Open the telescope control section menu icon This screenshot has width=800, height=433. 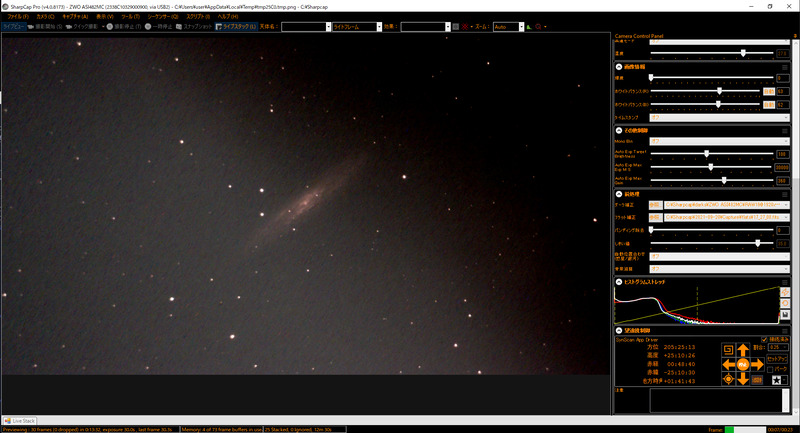point(785,330)
